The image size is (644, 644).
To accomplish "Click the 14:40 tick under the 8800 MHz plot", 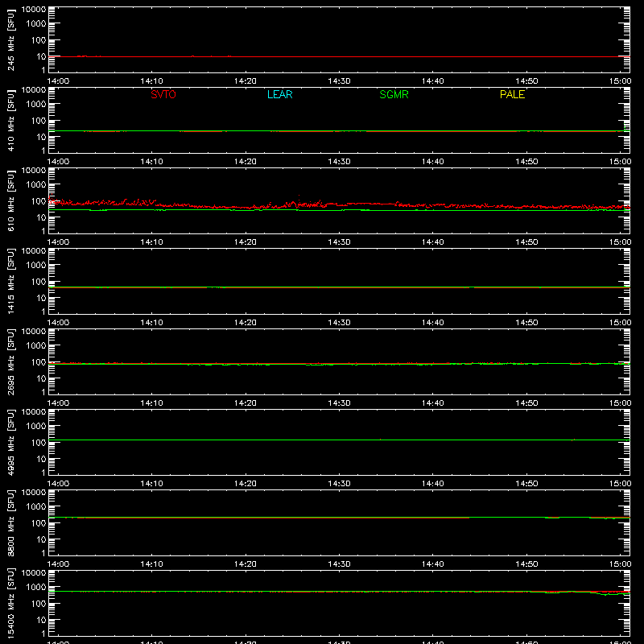I will coord(433,564).
